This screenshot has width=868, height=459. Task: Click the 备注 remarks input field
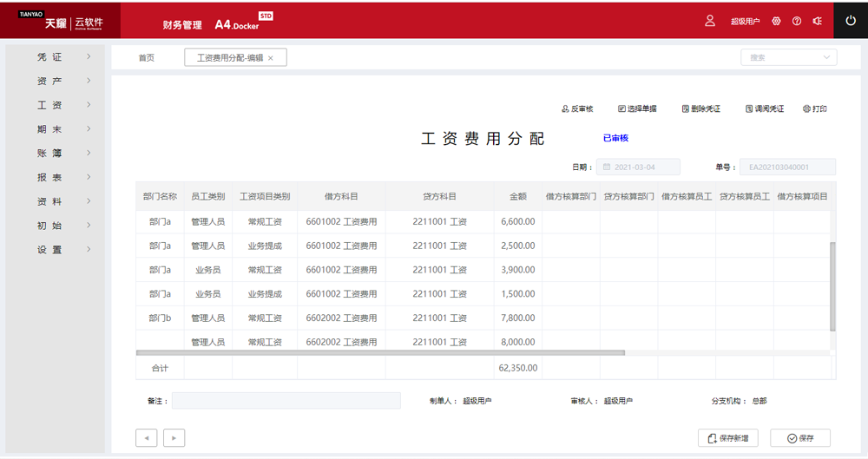(x=286, y=401)
